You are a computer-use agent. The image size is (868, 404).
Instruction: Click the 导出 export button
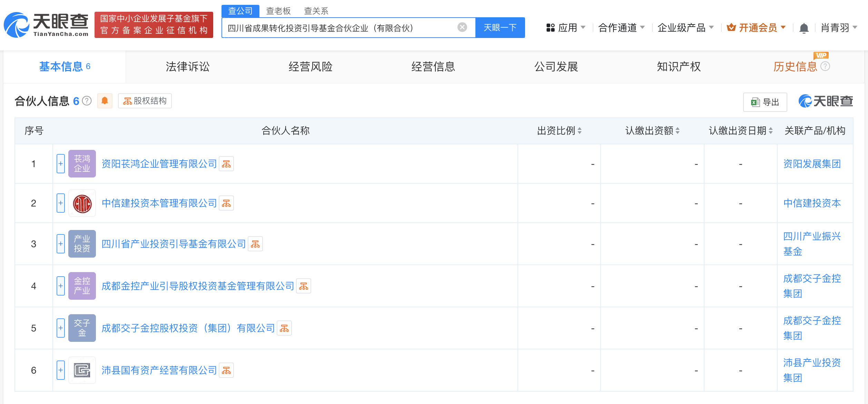point(765,102)
